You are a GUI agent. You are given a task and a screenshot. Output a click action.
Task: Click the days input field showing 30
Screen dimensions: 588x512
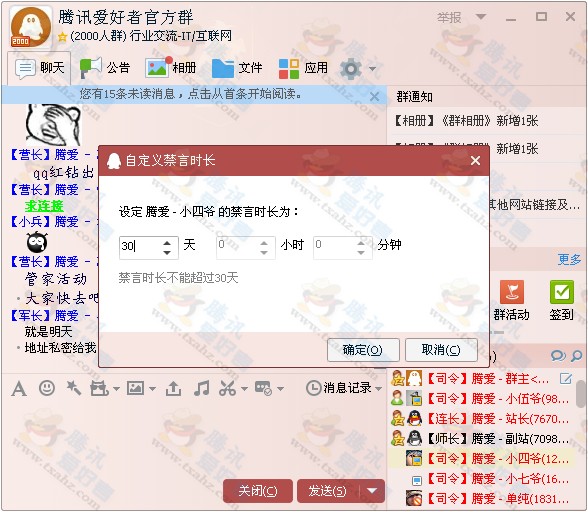tap(140, 247)
